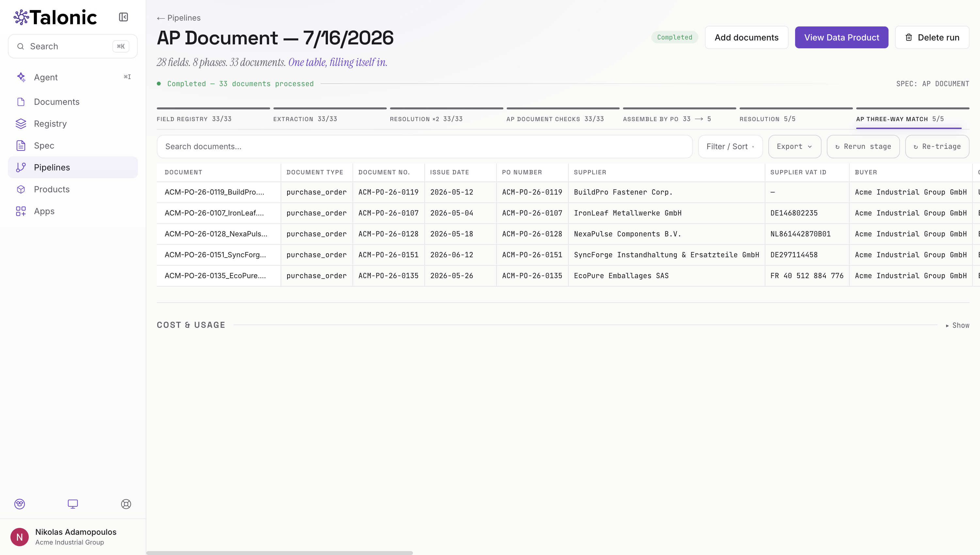Click VAT ID FR 40 512 884 776
Viewport: 980px width, 555px height.
(x=807, y=276)
